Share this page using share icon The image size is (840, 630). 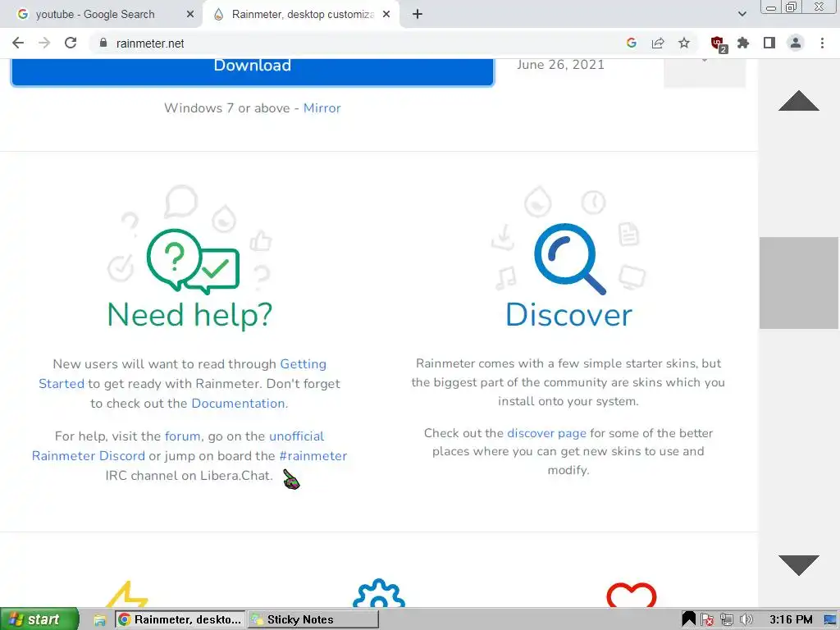(658, 43)
